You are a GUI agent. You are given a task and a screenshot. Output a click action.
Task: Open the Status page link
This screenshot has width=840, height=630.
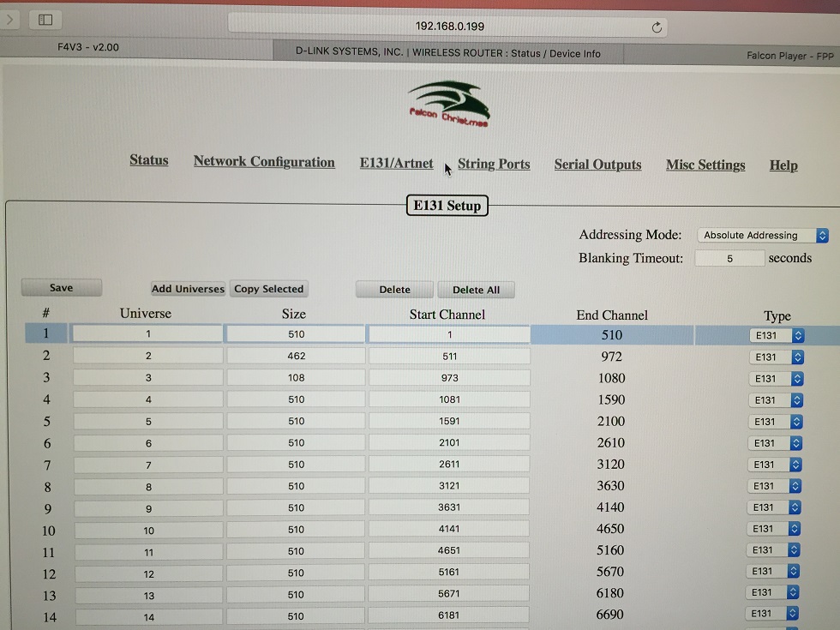click(x=149, y=160)
